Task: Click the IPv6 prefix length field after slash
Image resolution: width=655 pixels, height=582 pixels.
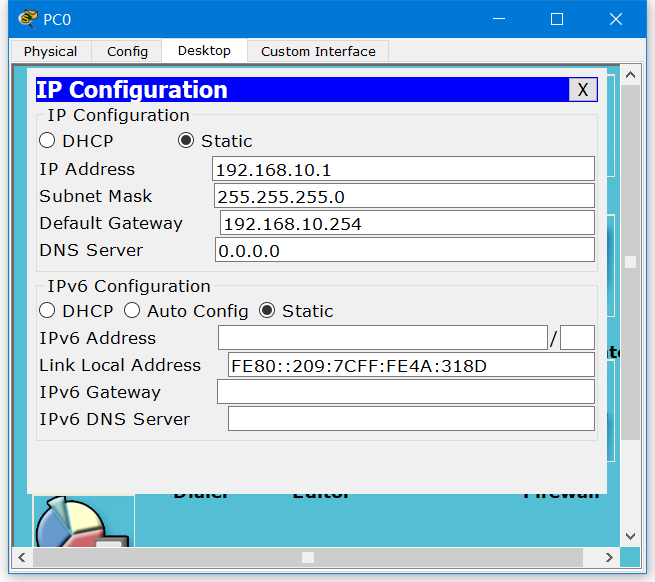Action: 577,338
